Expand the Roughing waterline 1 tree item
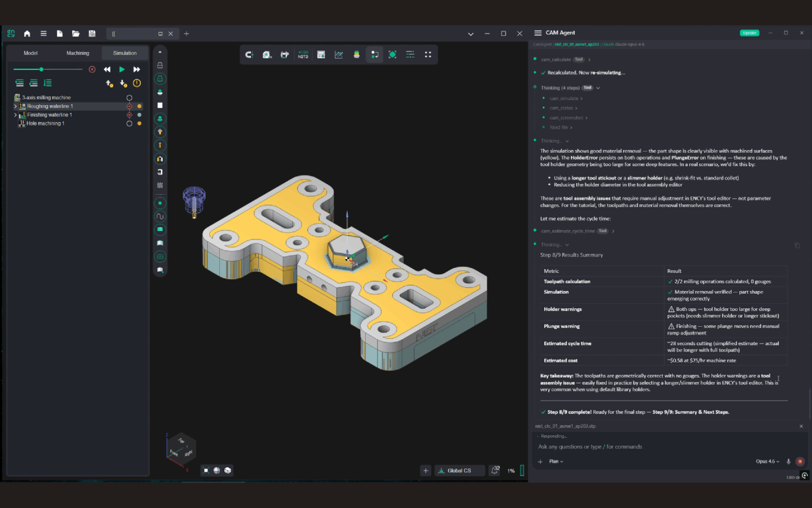This screenshot has width=812, height=508. pos(15,106)
